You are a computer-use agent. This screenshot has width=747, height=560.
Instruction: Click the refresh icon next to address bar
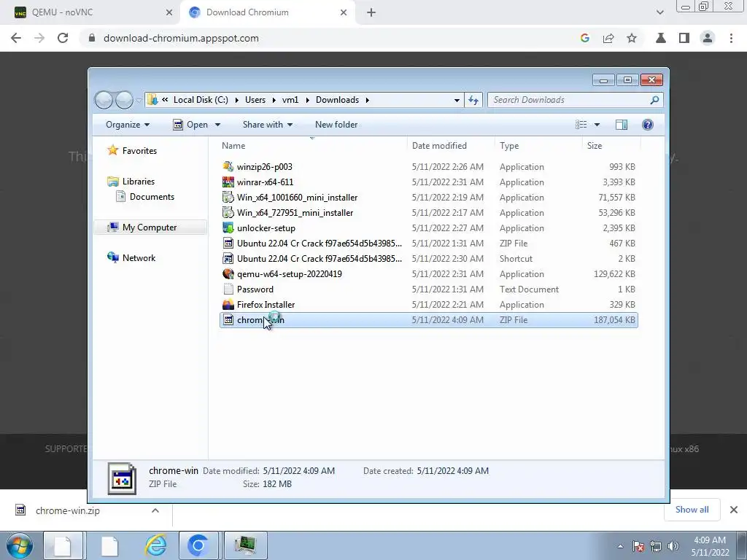(x=473, y=100)
